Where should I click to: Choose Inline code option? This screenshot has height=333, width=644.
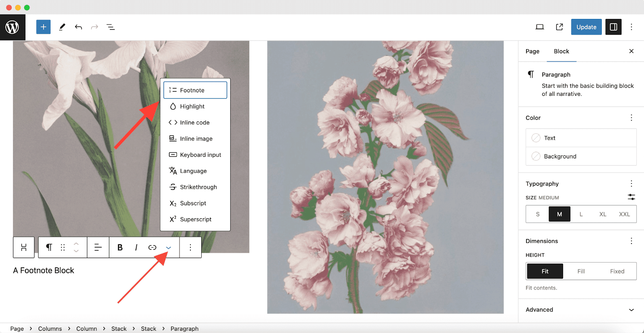[195, 122]
